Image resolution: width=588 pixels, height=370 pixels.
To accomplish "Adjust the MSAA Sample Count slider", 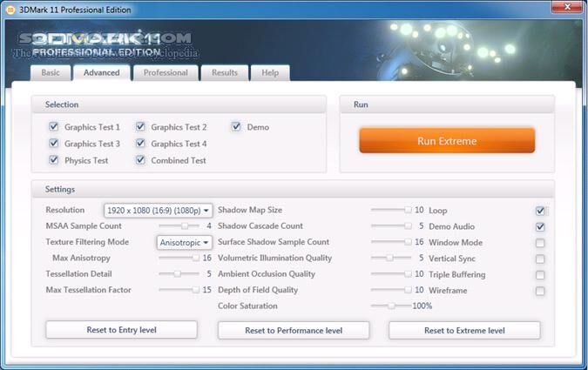I will pyautogui.click(x=184, y=226).
